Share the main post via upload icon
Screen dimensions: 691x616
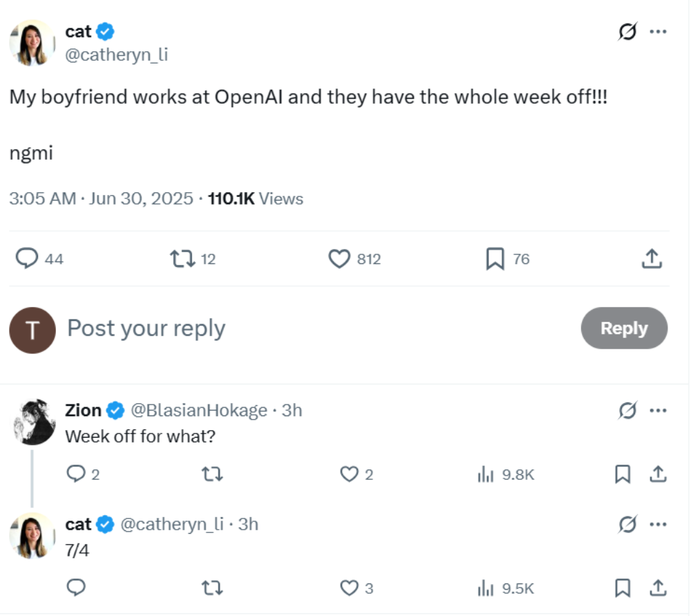click(x=652, y=259)
